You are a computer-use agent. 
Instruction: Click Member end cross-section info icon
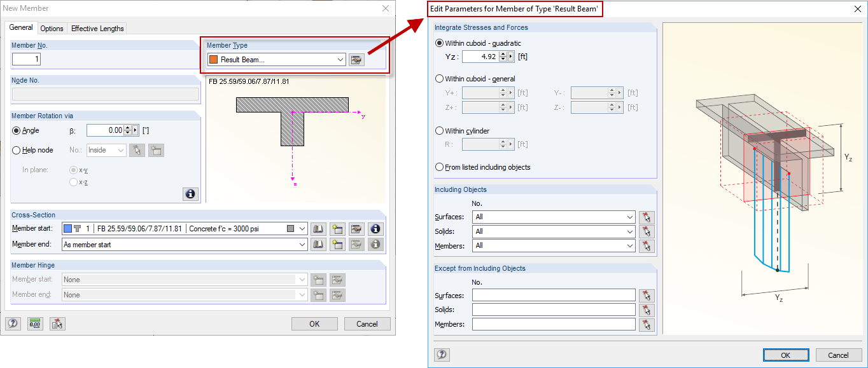click(375, 244)
